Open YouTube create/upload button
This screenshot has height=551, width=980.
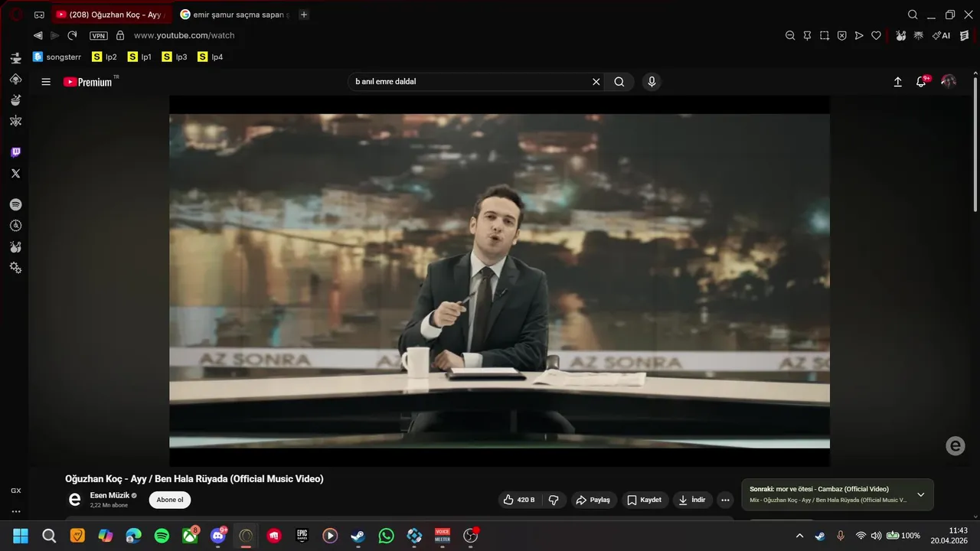898,82
